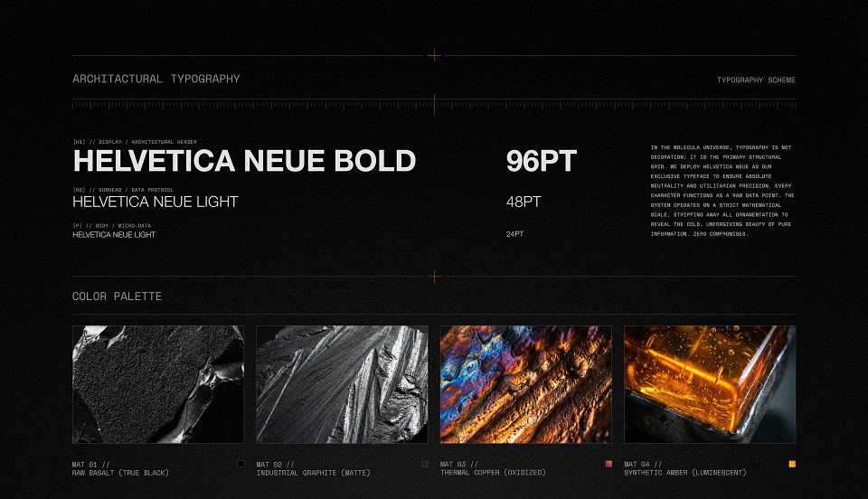Viewport: 868px width, 499px height.
Task: Select the subhead 'HELVETICA NEUE LIGHT' sample
Action: pyautogui.click(x=156, y=202)
